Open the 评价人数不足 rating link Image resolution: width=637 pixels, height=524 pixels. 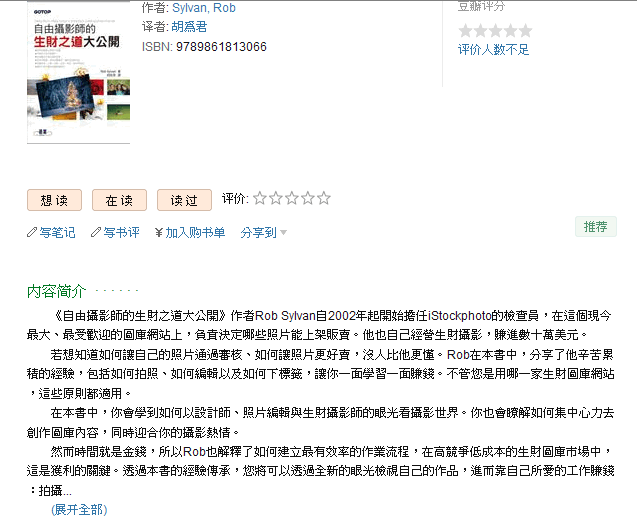[494, 50]
